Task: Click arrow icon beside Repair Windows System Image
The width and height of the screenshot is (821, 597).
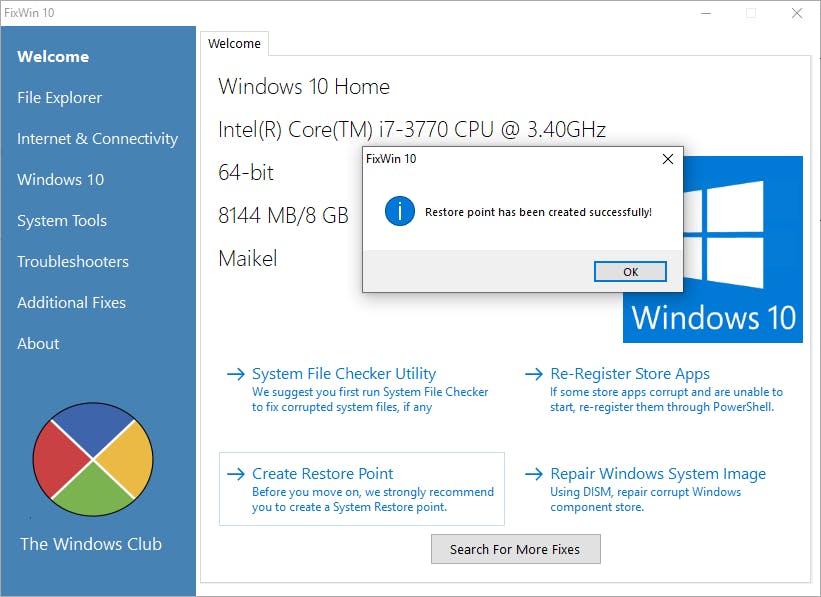Action: click(534, 474)
